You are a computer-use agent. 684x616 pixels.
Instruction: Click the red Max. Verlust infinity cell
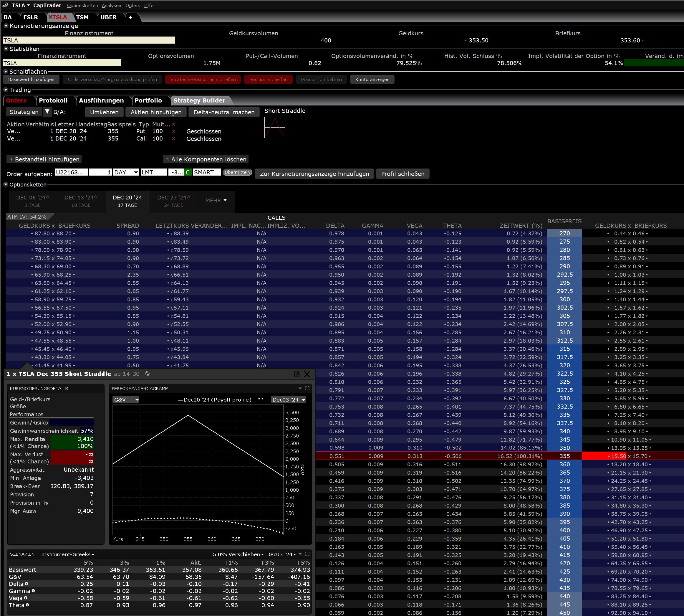pos(72,455)
